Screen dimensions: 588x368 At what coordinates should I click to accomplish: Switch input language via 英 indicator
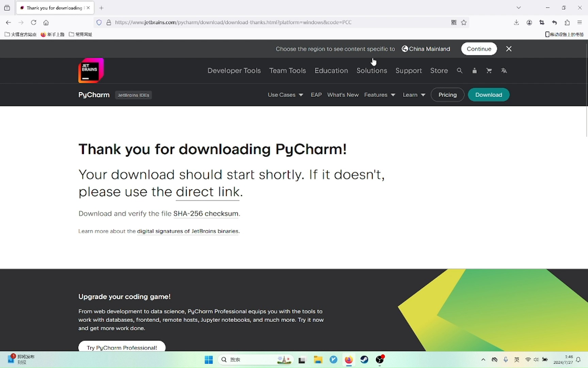pos(517,359)
